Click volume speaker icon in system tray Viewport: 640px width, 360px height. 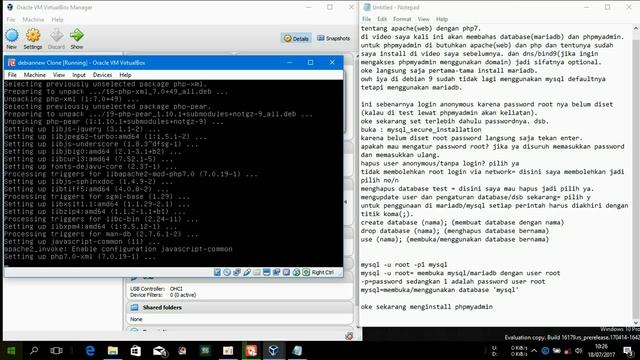click(579, 351)
